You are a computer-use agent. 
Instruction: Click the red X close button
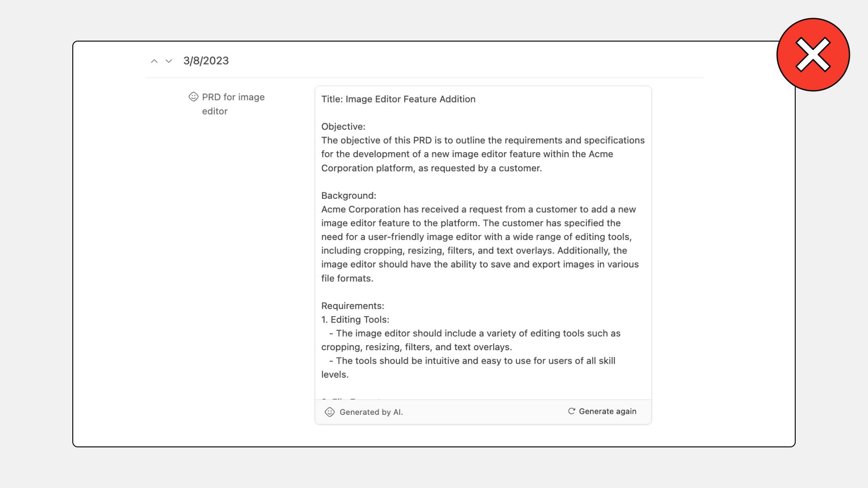coord(813,55)
